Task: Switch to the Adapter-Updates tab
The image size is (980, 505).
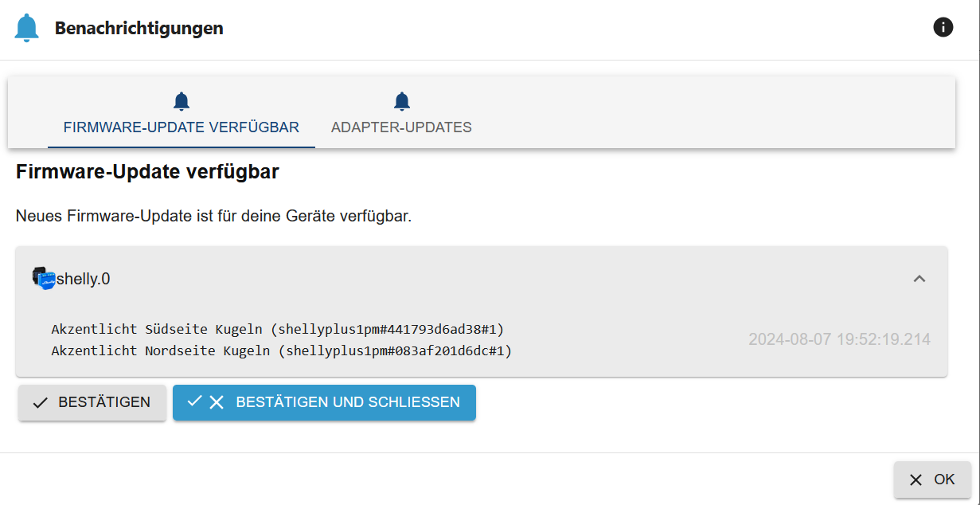Action: [x=401, y=127]
